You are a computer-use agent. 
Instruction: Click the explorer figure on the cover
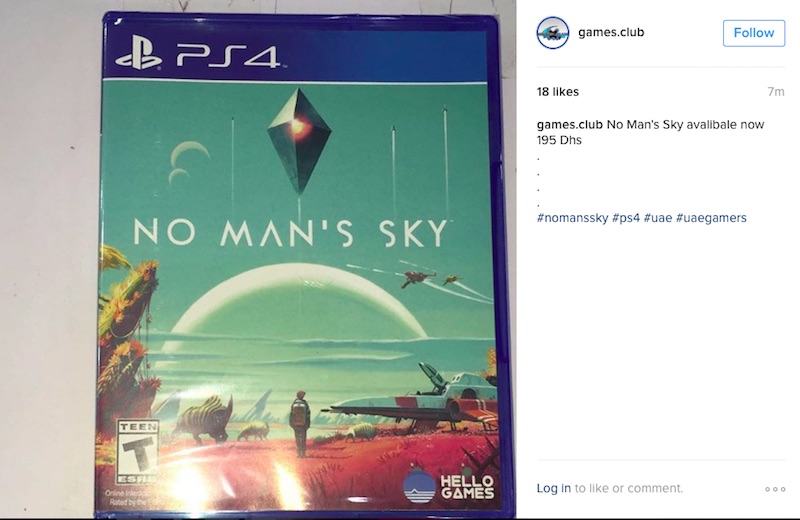(299, 423)
